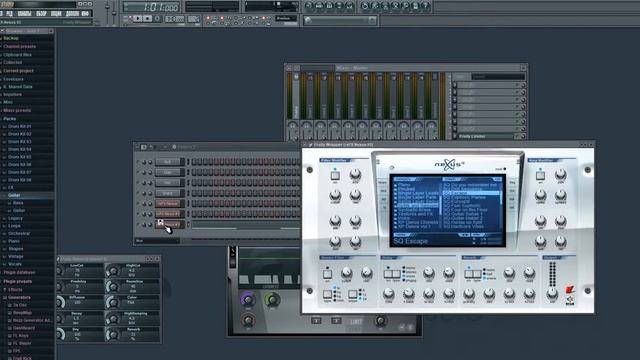Click the Snare channel button

coord(168,193)
